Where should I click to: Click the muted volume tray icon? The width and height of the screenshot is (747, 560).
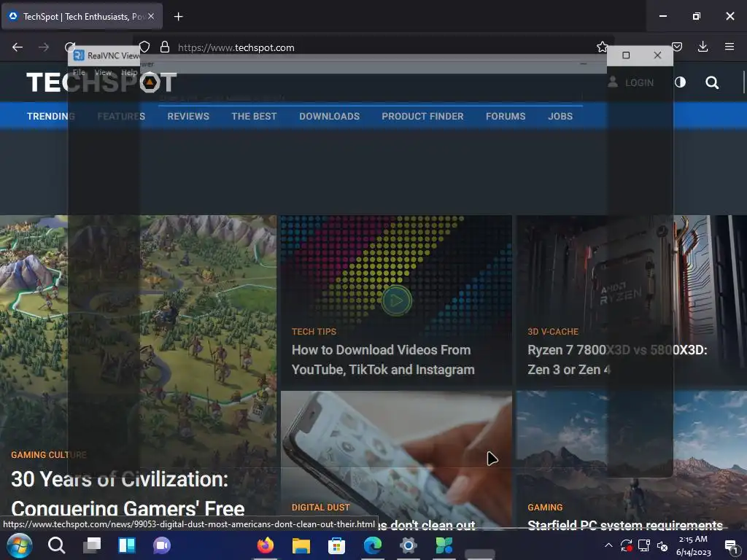click(x=662, y=545)
